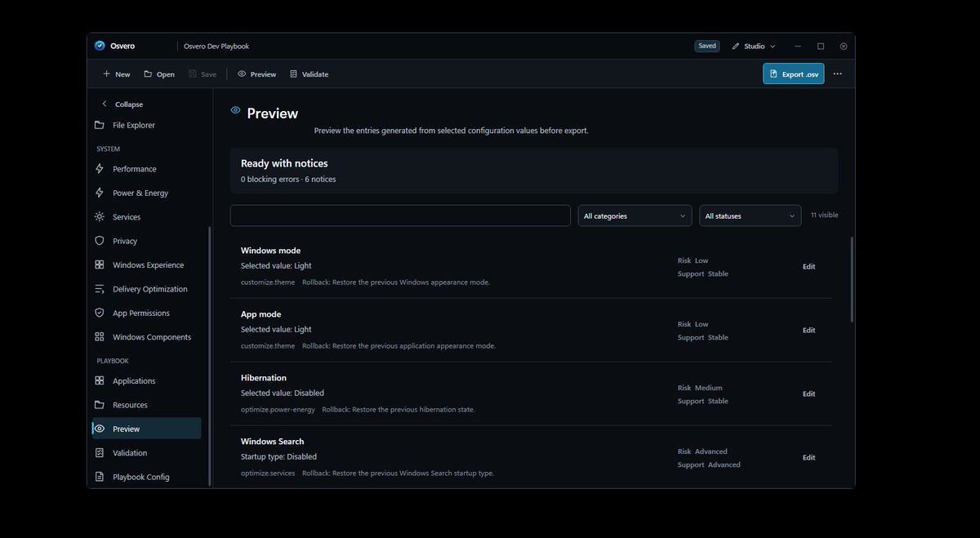This screenshot has height=538, width=980.
Task: Click the Export .osv file icon
Action: 773,73
